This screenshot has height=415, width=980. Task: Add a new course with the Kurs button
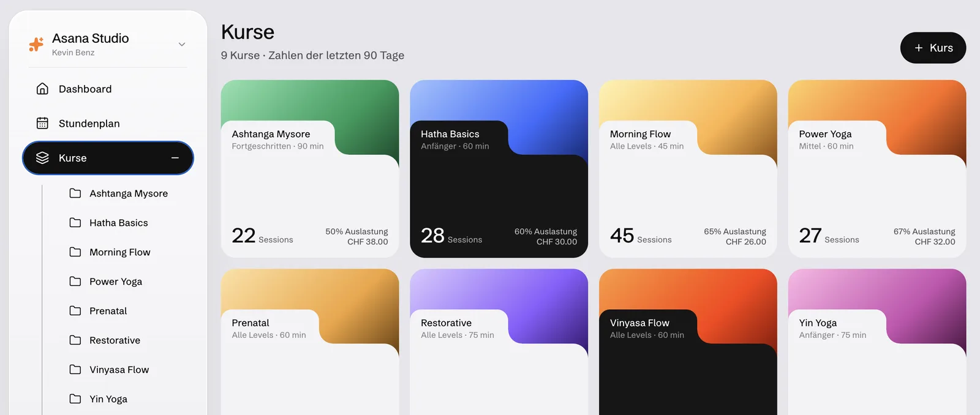coord(933,48)
